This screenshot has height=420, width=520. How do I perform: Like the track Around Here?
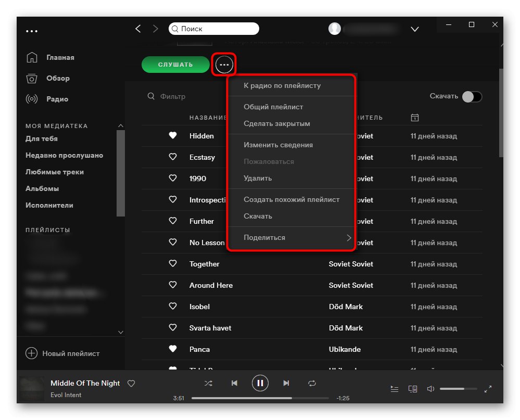(173, 284)
